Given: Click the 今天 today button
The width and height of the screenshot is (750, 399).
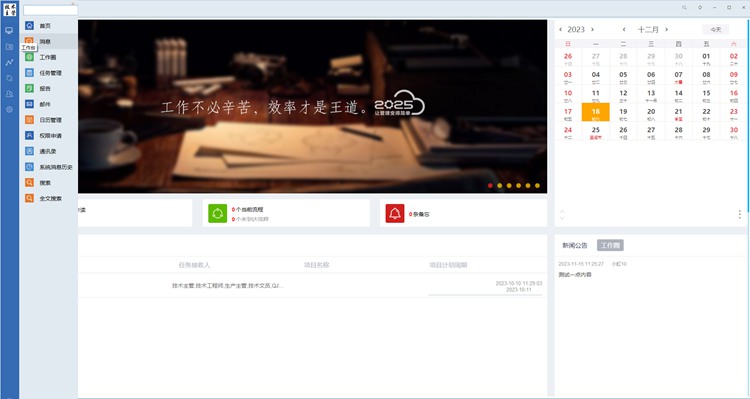Looking at the screenshot, I should 716,30.
